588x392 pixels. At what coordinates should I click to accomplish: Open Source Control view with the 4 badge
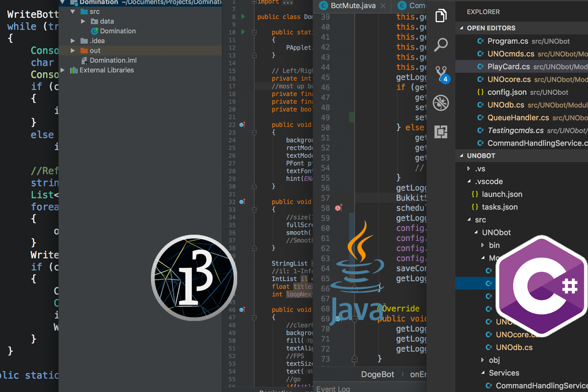(x=442, y=74)
